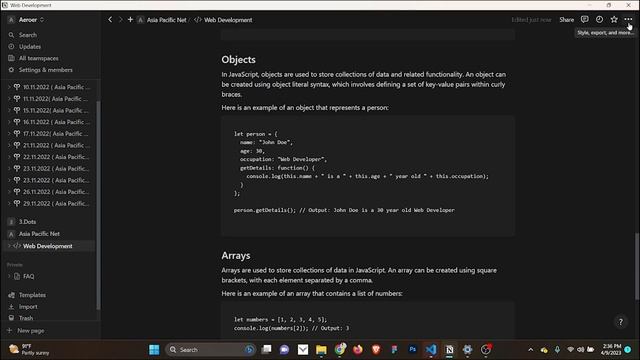Open Task View on the taskbar
Screen dimensions: 640x360
pos(267,350)
